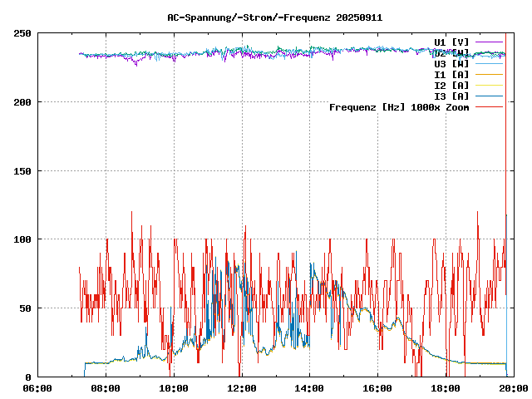Click the I1 [A] legend label
The image size is (532, 399).
click(451, 74)
